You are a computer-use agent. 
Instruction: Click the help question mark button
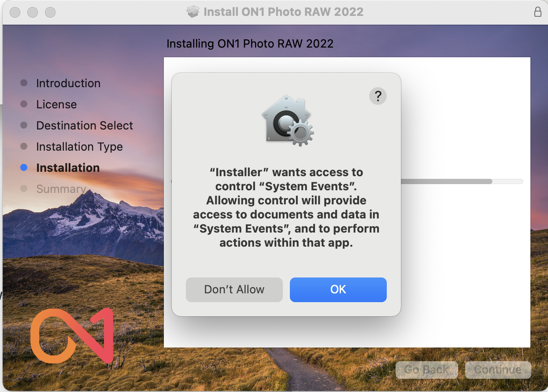click(x=378, y=96)
